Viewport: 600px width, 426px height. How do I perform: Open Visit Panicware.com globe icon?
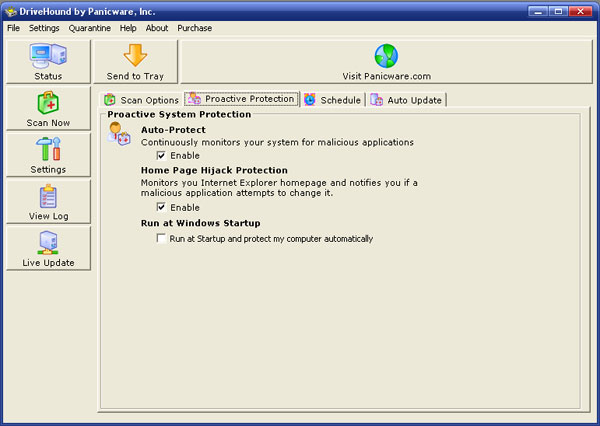pyautogui.click(x=386, y=56)
